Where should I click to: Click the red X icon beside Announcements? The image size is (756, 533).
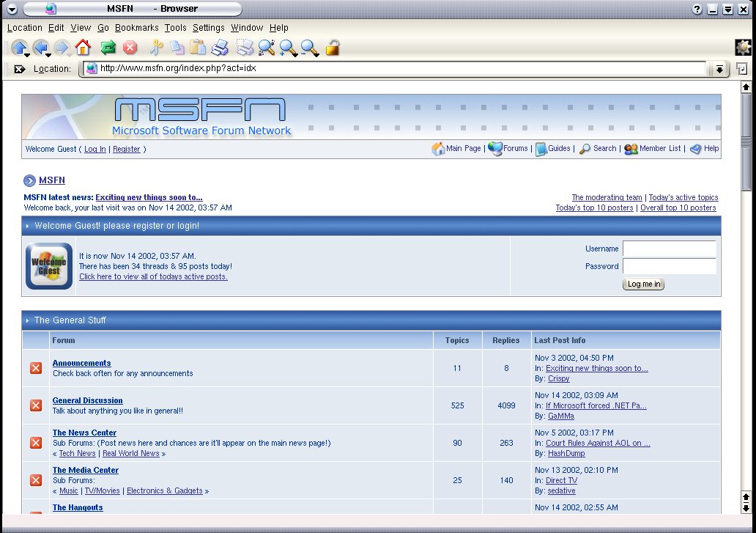point(36,368)
